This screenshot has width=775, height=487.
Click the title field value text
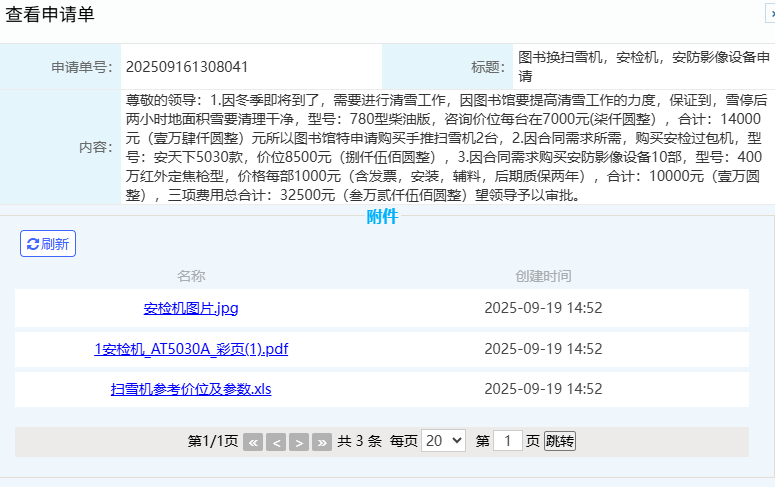tap(640, 67)
